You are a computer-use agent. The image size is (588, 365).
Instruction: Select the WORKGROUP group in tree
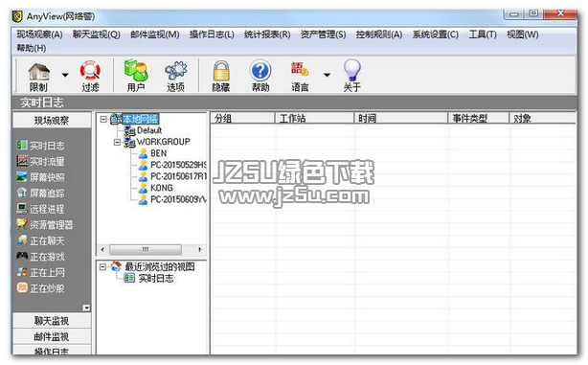164,142
